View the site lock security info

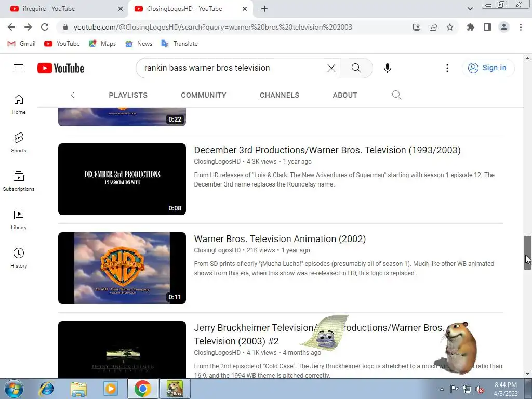(x=65, y=27)
